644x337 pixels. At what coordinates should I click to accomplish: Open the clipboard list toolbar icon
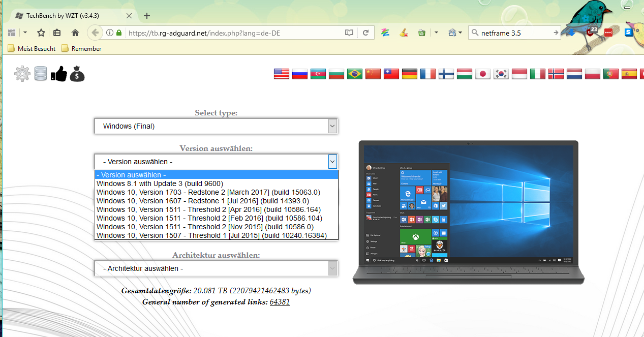pos(57,33)
